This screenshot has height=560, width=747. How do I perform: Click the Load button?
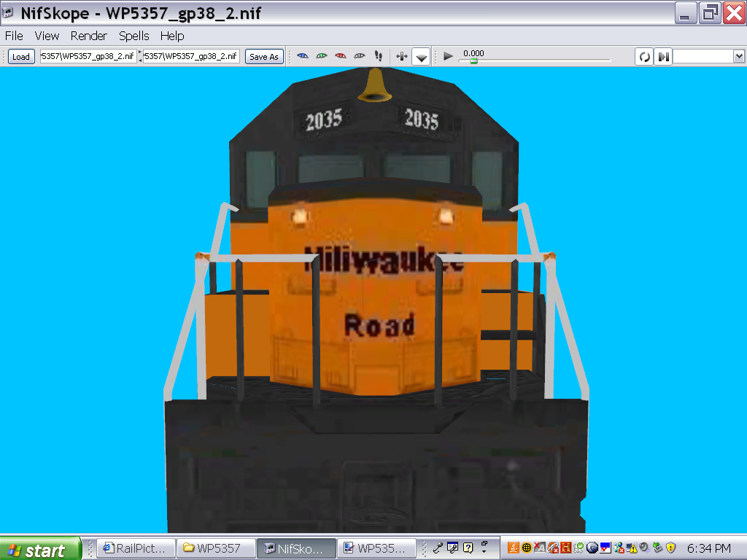click(x=21, y=57)
